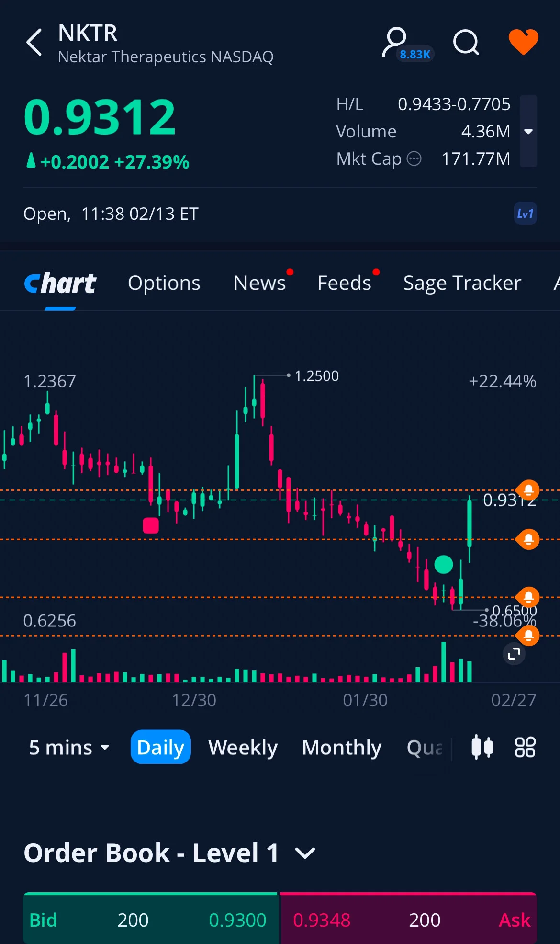The image size is (560, 944).
Task: Tap the H/L value 0.9433-0.7705
Action: point(454,104)
